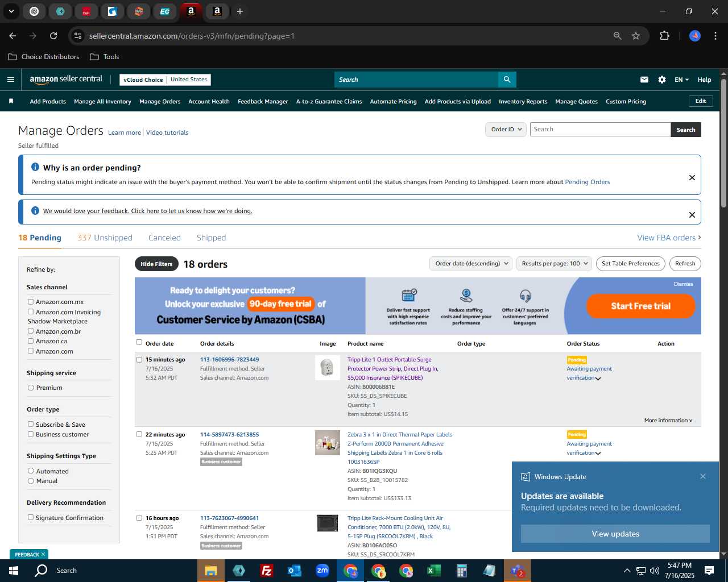Open the EN language dropdown
Screen dimensions: 728x582
pos(681,80)
